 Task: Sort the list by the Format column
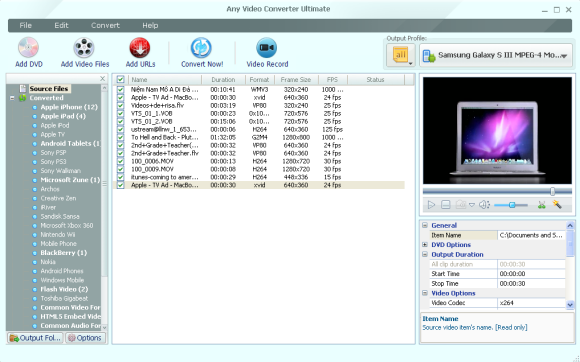259,79
